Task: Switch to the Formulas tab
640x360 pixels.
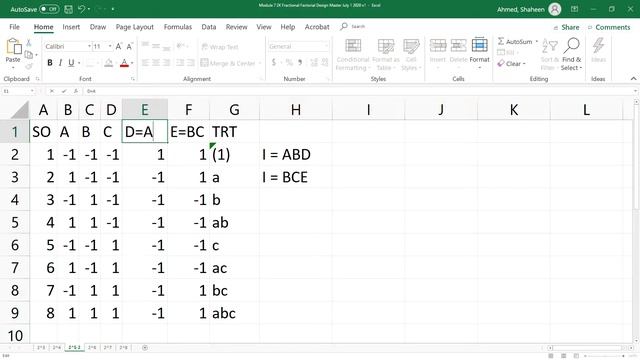Action: [178, 27]
